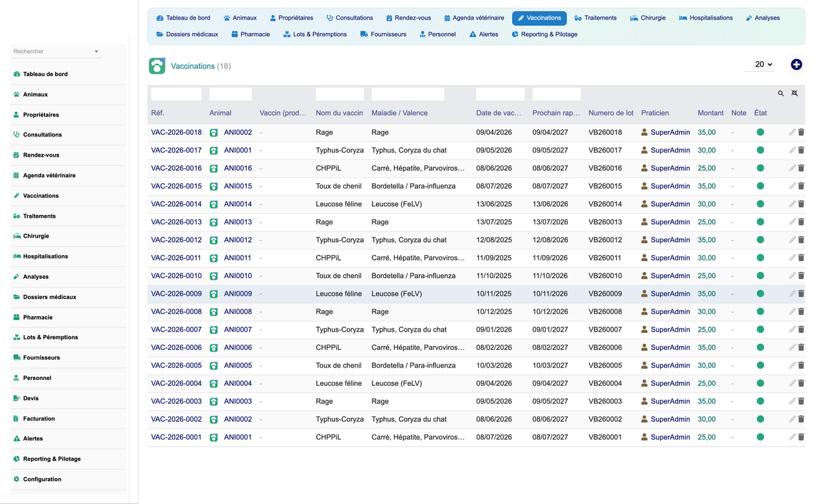Open vaccination record VAC-2026-0011

pyautogui.click(x=176, y=258)
